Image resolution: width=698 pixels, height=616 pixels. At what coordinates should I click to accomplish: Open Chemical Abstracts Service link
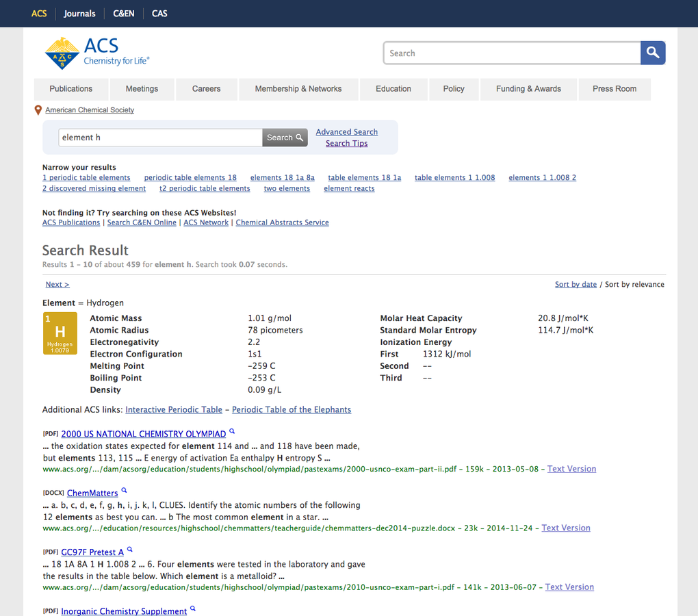tap(282, 222)
